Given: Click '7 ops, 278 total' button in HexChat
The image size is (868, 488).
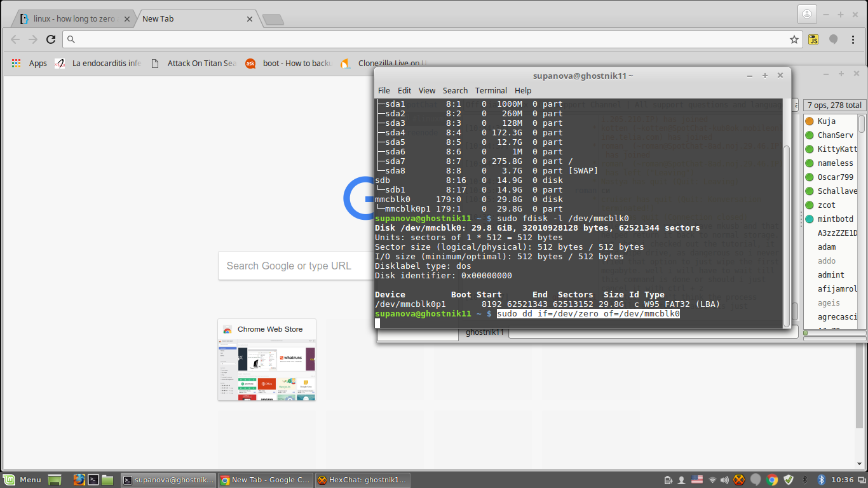Looking at the screenshot, I should click(834, 105).
